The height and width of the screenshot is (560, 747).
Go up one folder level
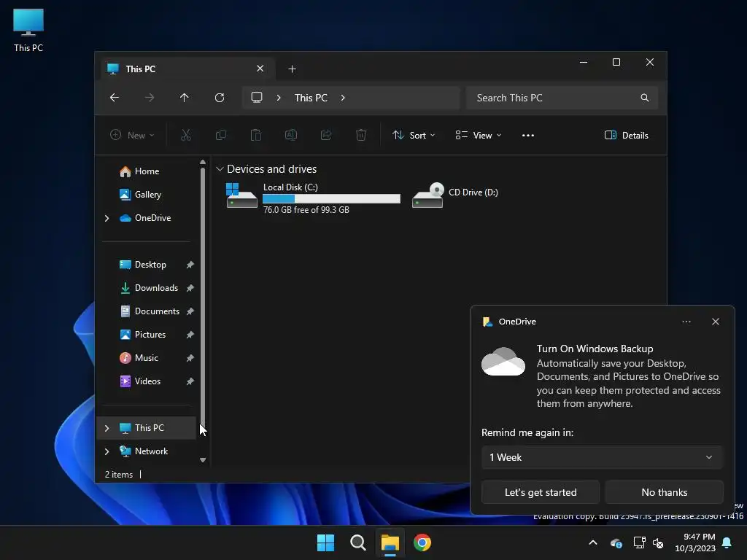pos(184,98)
